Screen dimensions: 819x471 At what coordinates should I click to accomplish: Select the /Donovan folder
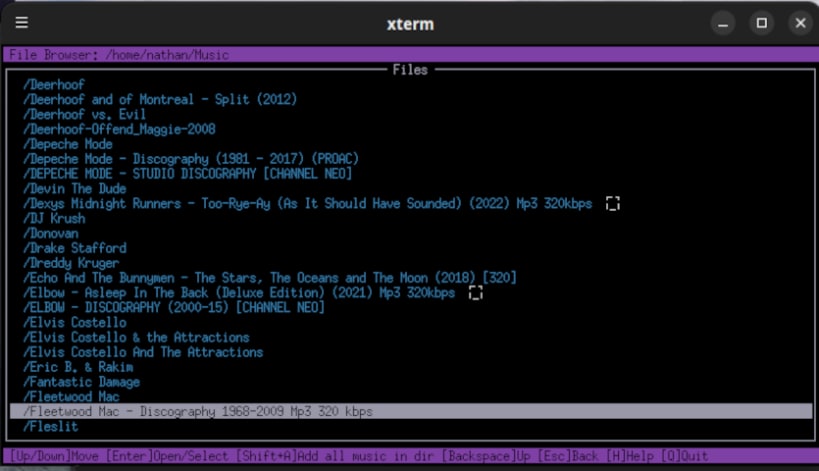(51, 233)
